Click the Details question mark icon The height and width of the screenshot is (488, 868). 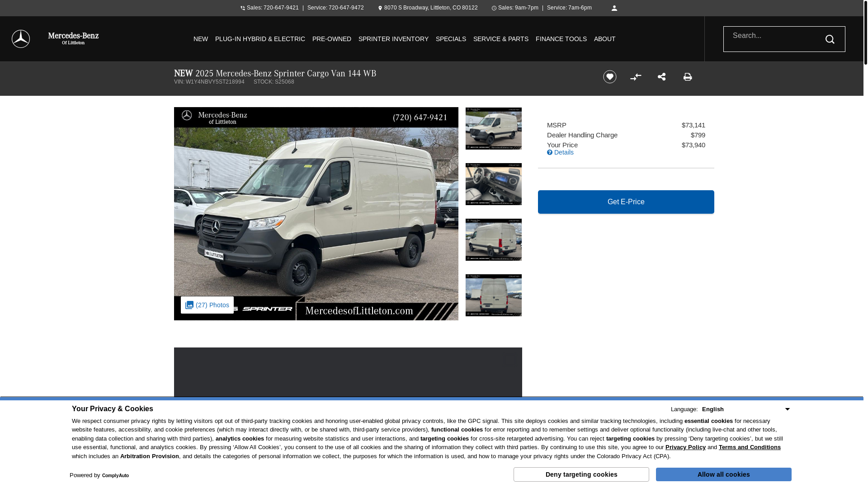(550, 152)
